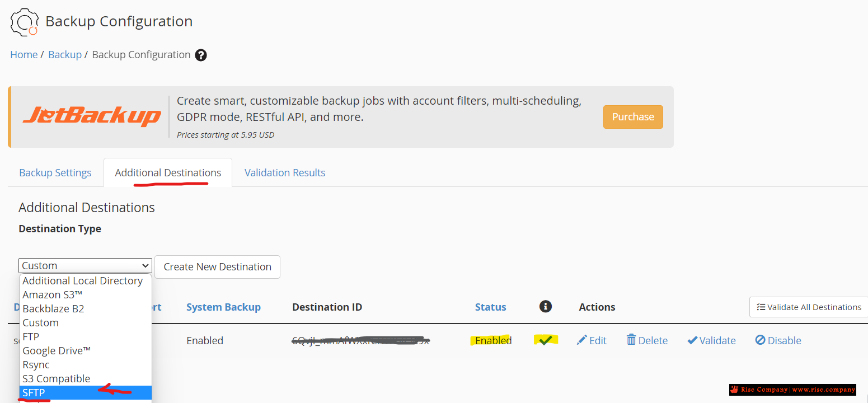Choose Amazon S3 from the list
This screenshot has width=868, height=403.
pyautogui.click(x=86, y=295)
